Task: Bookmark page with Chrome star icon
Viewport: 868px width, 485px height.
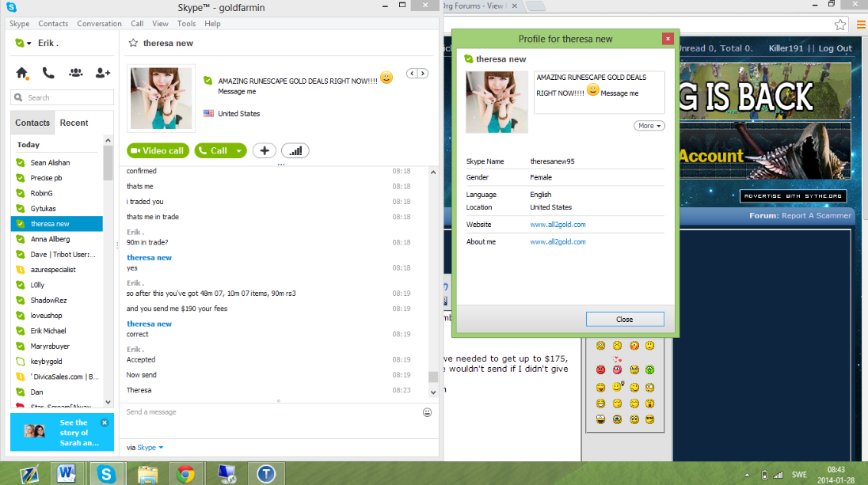Action: 840,25
